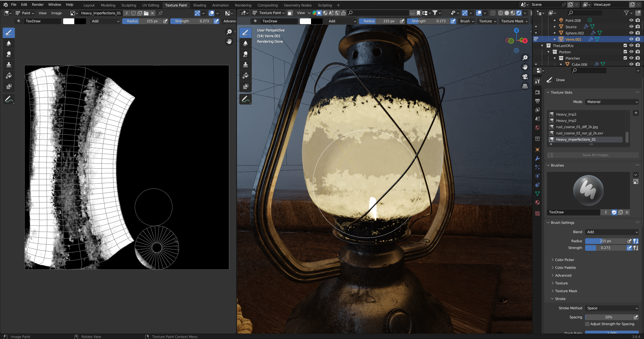The height and width of the screenshot is (339, 644).
Task: Open the Texture Slots Mode dropdown
Action: 612,102
